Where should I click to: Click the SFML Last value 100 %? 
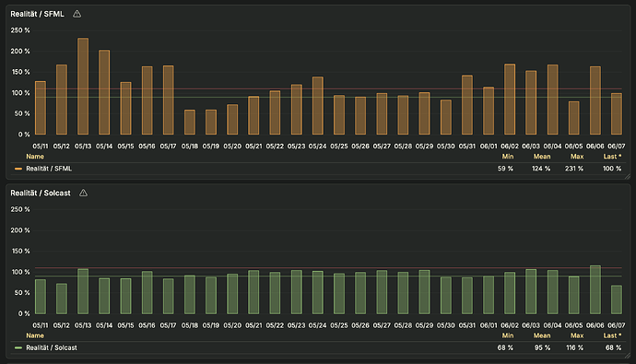612,169
